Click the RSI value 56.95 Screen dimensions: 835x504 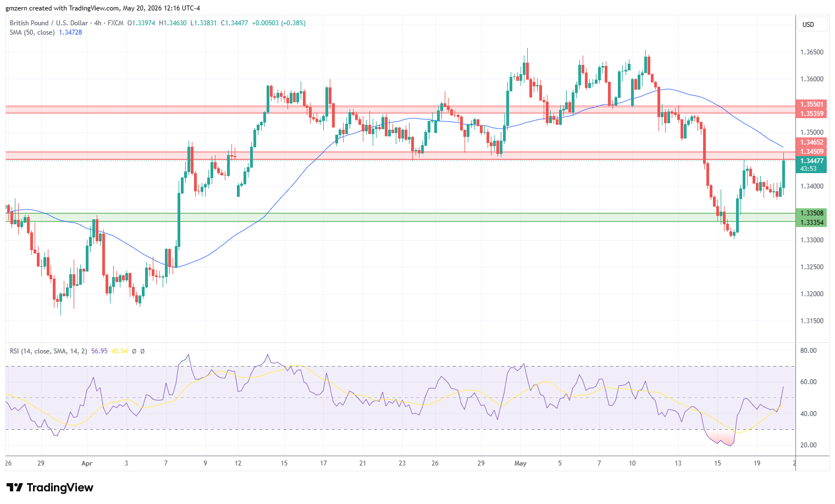(x=99, y=351)
